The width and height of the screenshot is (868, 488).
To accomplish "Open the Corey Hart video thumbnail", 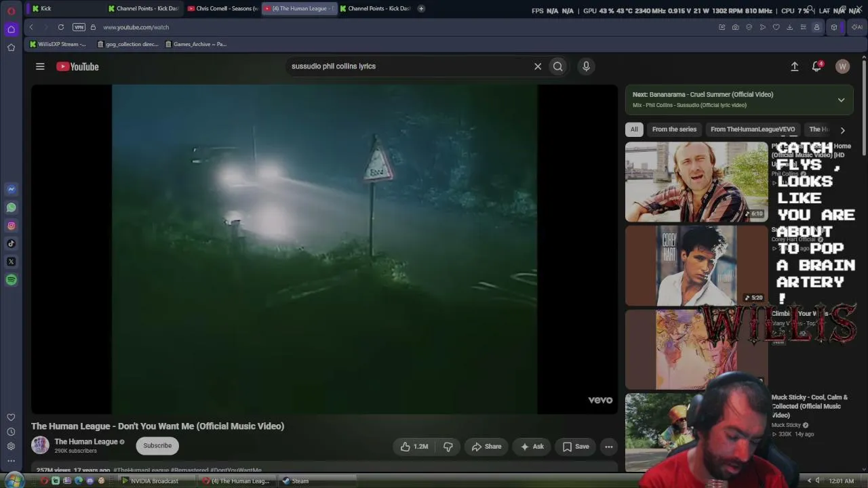I will (x=696, y=266).
